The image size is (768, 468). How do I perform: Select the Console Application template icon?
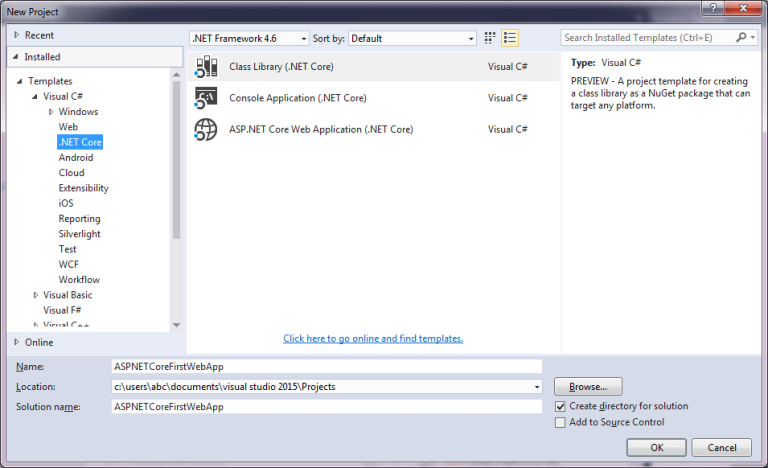tap(206, 98)
